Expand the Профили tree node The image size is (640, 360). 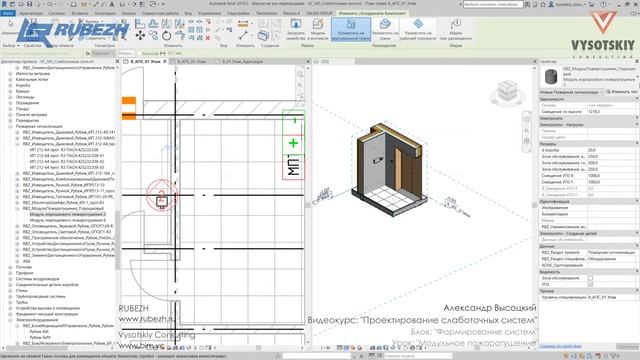click(x=10, y=273)
